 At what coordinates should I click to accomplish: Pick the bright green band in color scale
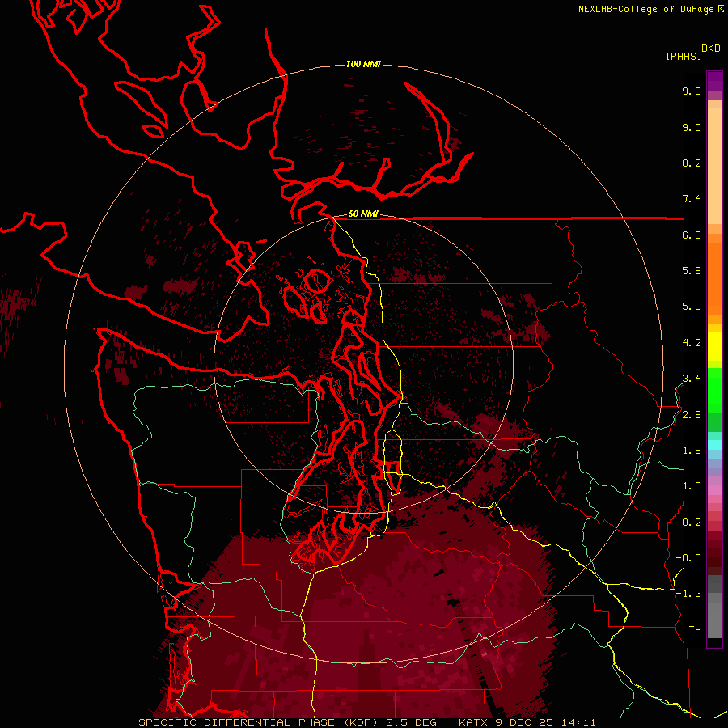point(714,390)
